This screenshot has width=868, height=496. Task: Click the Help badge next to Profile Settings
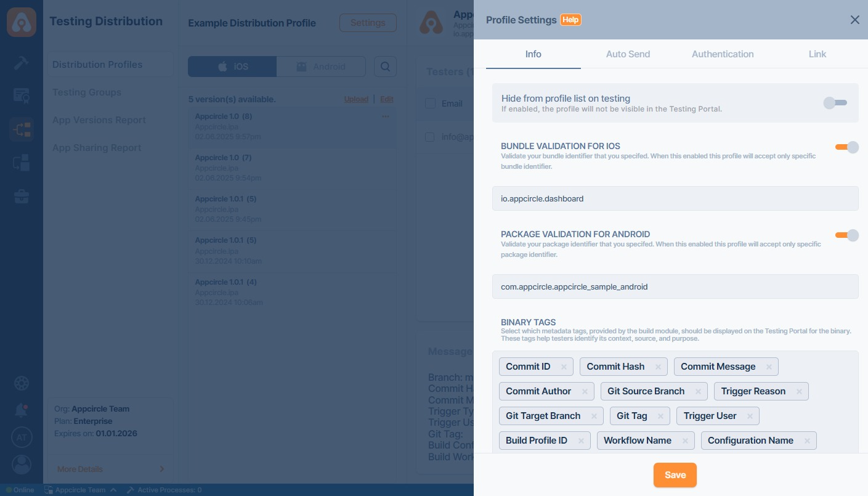[x=570, y=20]
